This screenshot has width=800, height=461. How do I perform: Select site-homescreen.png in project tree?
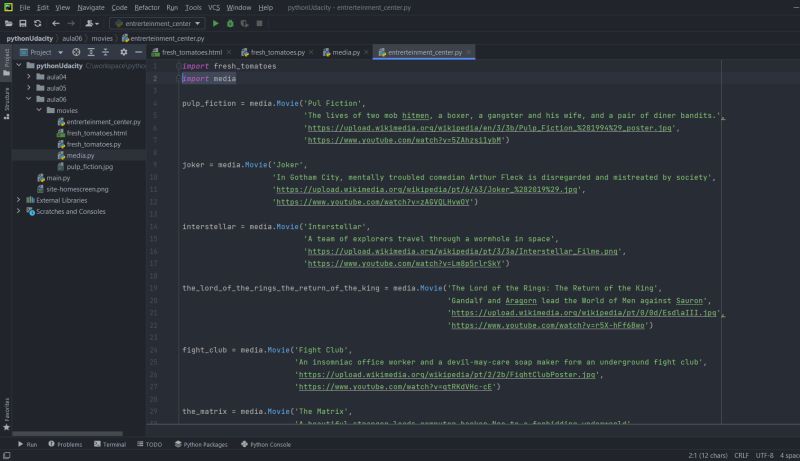click(77, 189)
